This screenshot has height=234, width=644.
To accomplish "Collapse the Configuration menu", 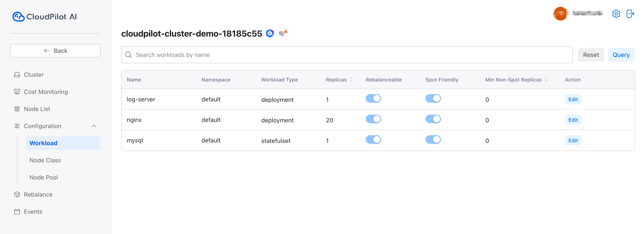I will 94,126.
